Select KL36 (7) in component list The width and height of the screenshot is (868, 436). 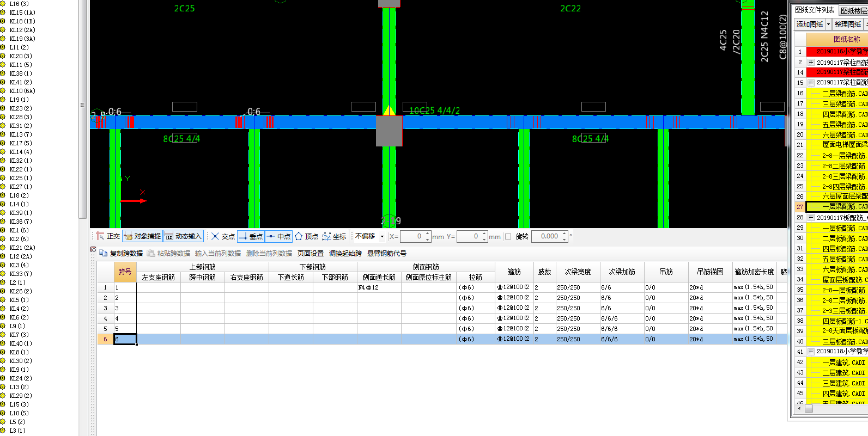[21, 222]
